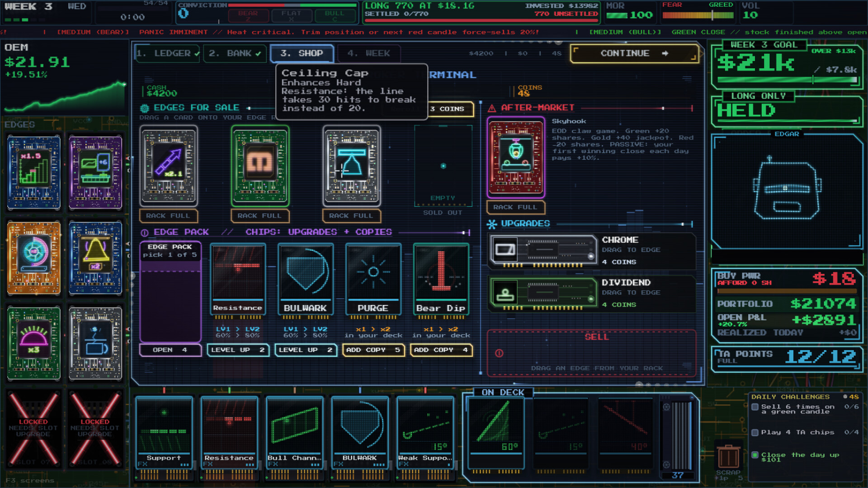Select the Chrome upgrade chip
868x488 pixels.
543,250
